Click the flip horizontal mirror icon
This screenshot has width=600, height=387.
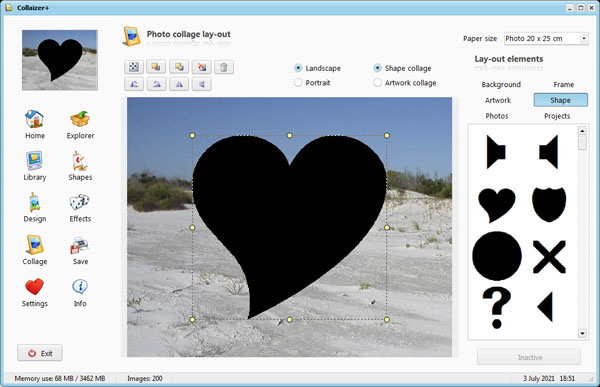179,84
